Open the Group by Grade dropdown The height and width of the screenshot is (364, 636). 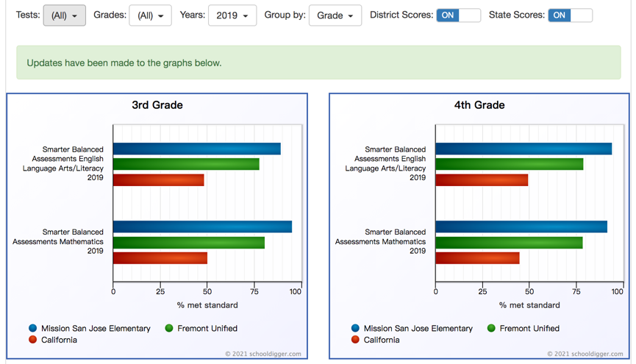click(x=335, y=15)
